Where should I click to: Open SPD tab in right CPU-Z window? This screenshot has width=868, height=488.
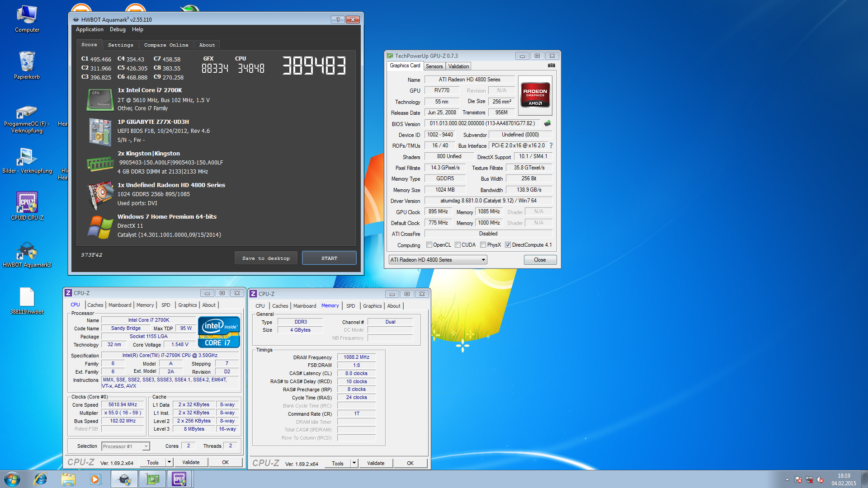coord(351,306)
